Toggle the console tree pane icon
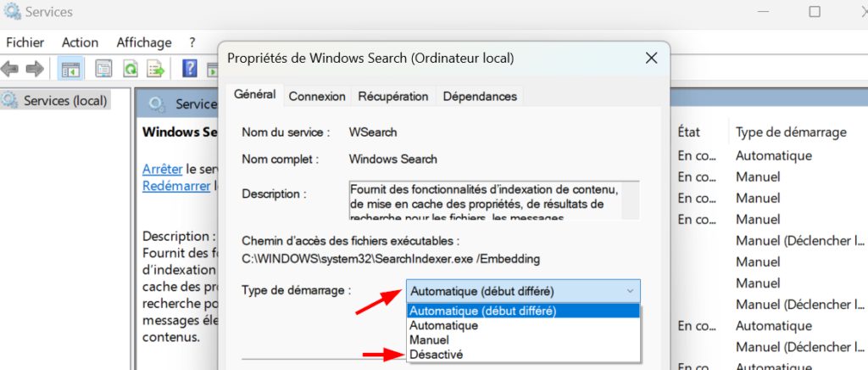This screenshot has width=868, height=370. (71, 70)
